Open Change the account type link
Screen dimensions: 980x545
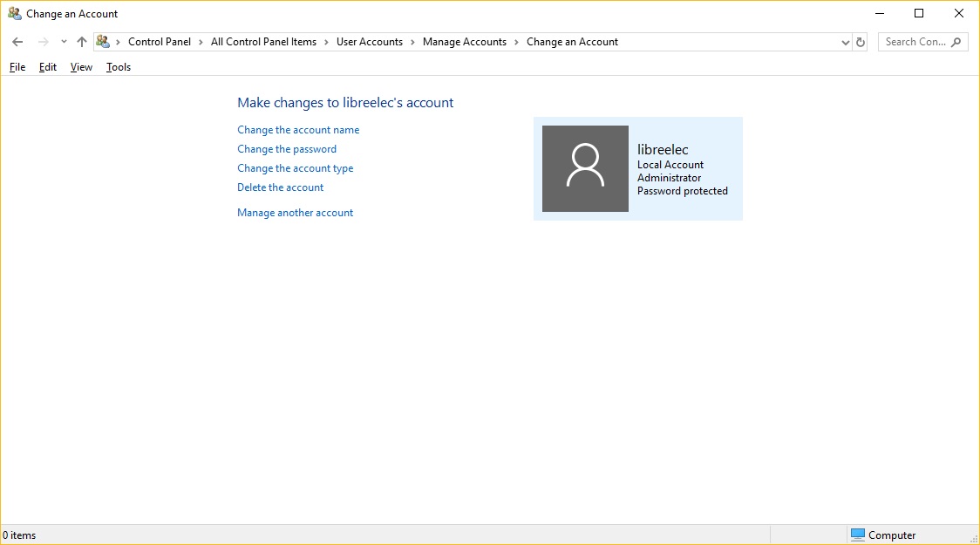pos(295,168)
